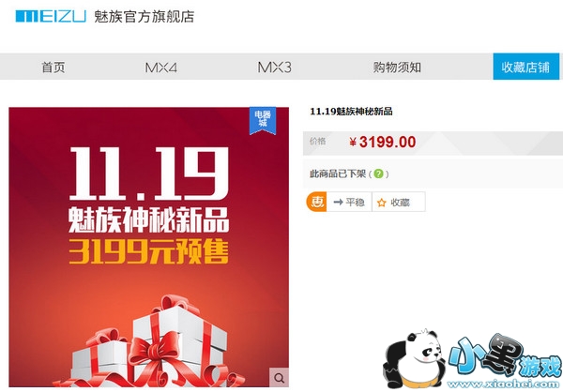This screenshot has height=392, width=563.
Task: Open the 购物须知 shopping notice tab
Action: click(397, 68)
